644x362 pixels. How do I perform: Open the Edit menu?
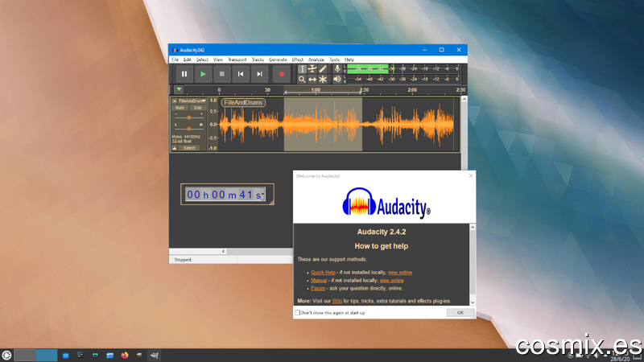[188, 60]
